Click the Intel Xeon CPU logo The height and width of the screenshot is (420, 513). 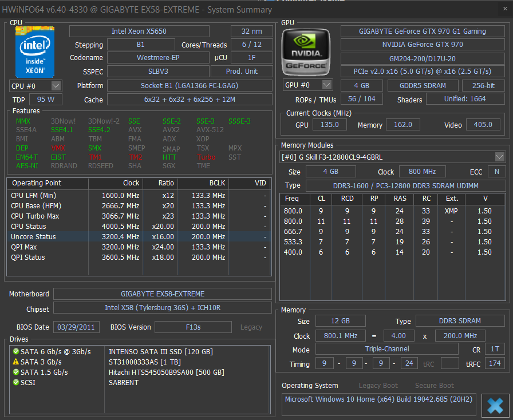(35, 52)
